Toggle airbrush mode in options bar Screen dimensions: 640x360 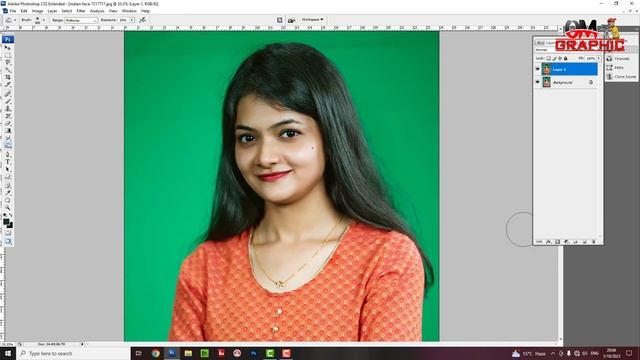point(142,20)
